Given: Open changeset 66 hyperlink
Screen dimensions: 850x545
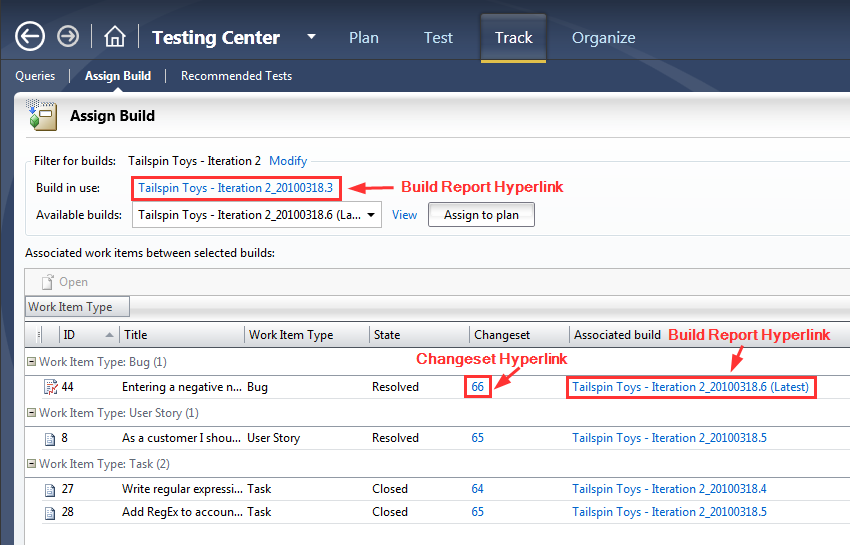Looking at the screenshot, I should tap(478, 387).
